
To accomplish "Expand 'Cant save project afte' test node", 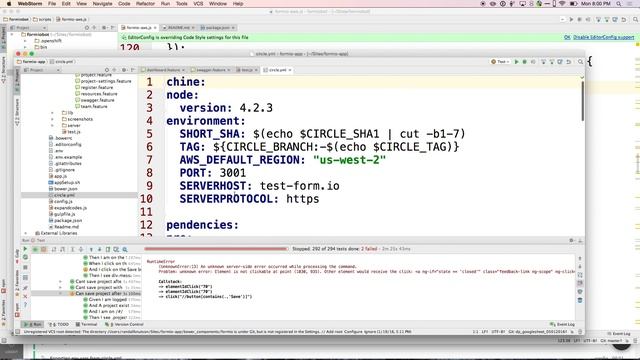I will 60,281.
